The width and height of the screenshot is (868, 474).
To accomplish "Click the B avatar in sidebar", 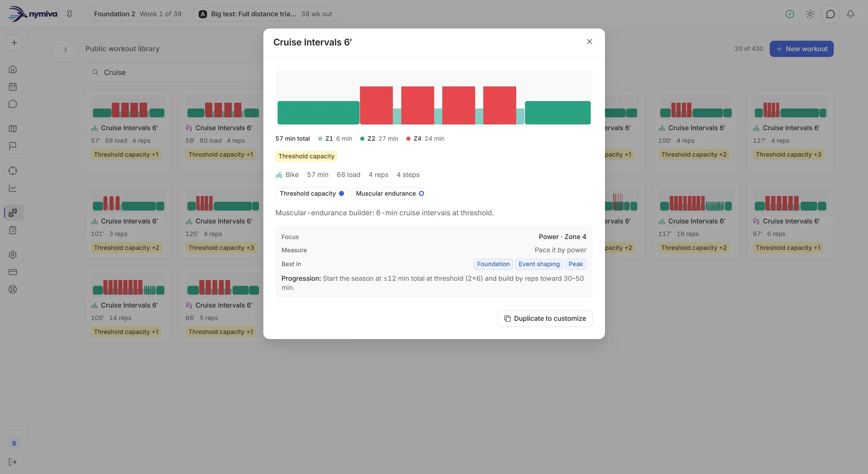I will (14, 443).
